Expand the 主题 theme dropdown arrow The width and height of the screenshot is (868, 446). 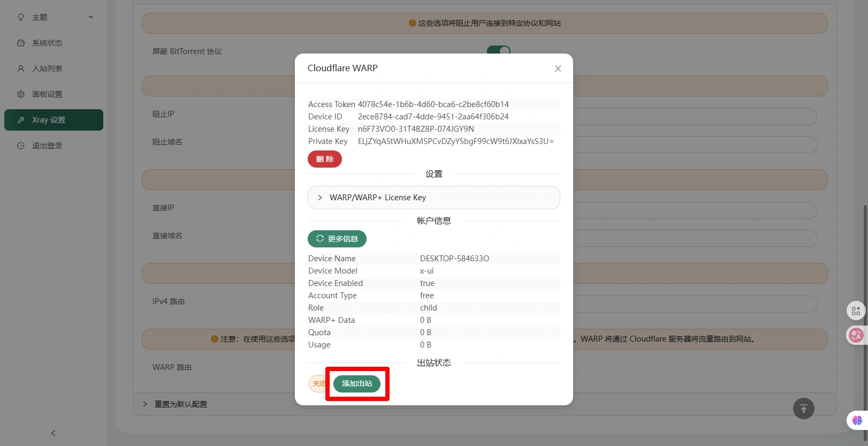tap(91, 17)
